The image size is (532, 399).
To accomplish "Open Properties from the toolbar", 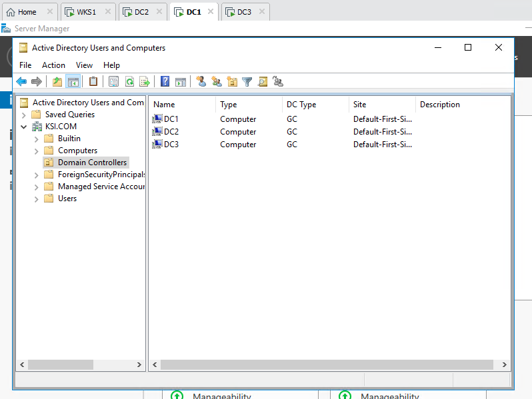I will (113, 82).
